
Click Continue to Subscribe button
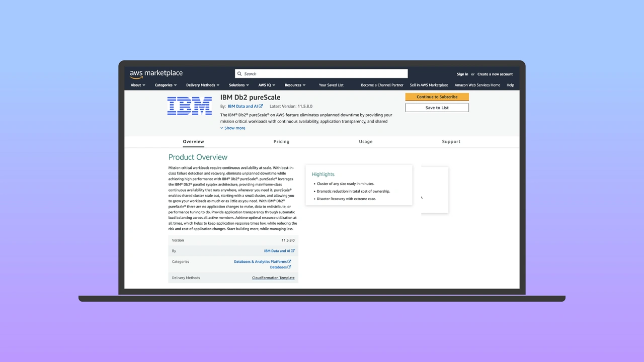coord(437,97)
